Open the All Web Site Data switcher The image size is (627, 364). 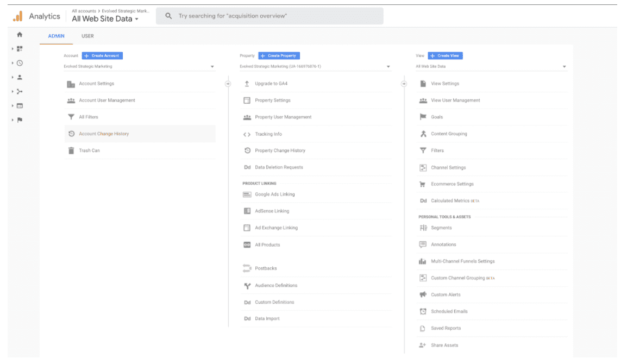click(x=105, y=19)
